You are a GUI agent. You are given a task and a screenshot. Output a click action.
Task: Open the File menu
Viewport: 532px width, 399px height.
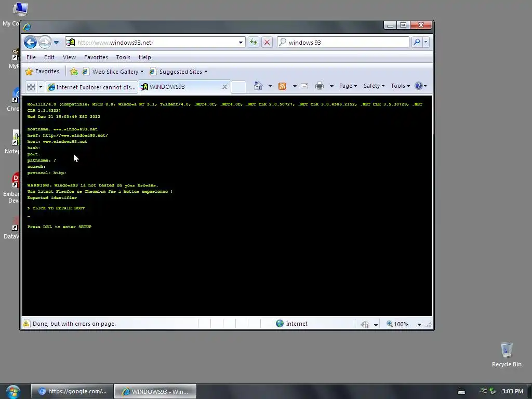pyautogui.click(x=31, y=57)
